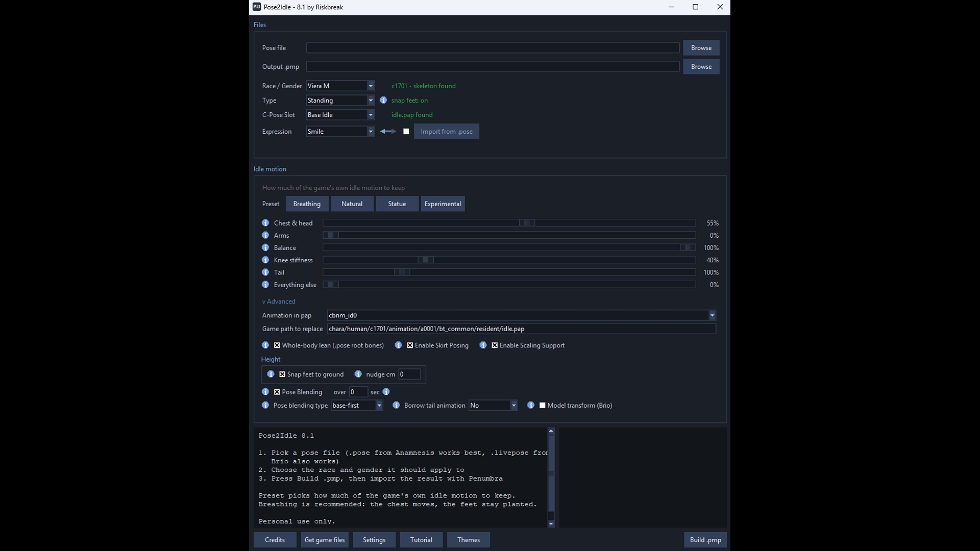Click info icon next to Type dropdown

[x=383, y=101]
